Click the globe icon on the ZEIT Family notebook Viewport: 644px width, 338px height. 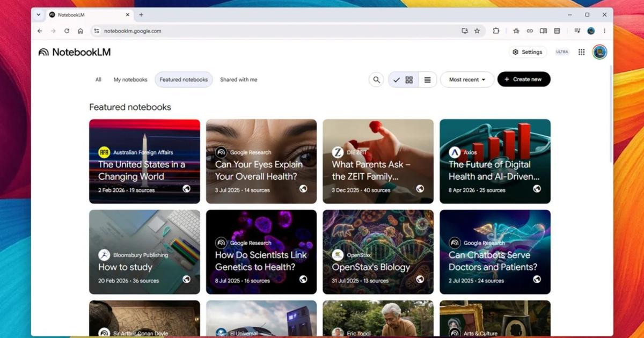coord(420,189)
